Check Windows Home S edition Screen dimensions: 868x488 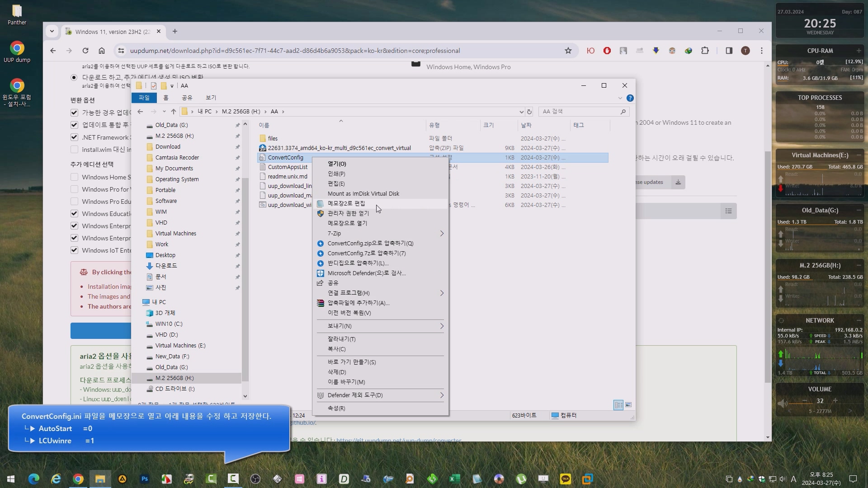75,177
